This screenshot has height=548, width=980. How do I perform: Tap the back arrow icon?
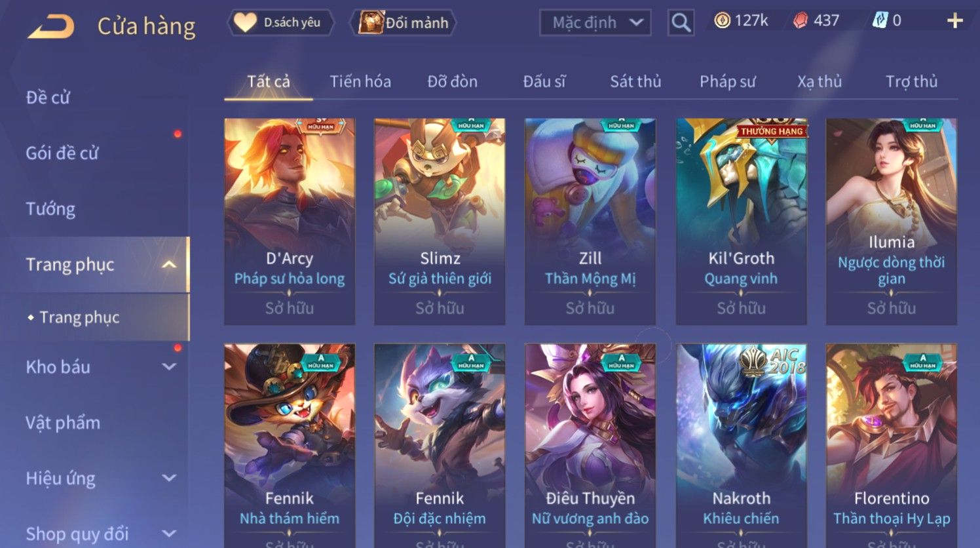tap(51, 26)
